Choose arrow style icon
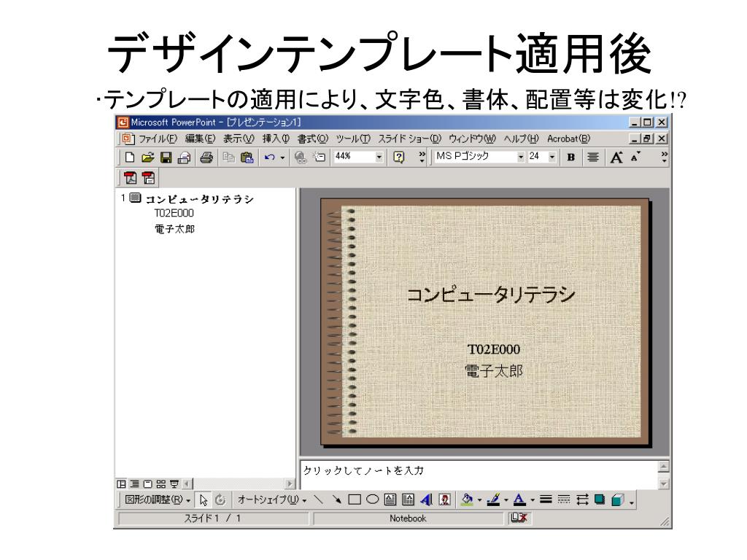747x560 pixels. (x=581, y=499)
